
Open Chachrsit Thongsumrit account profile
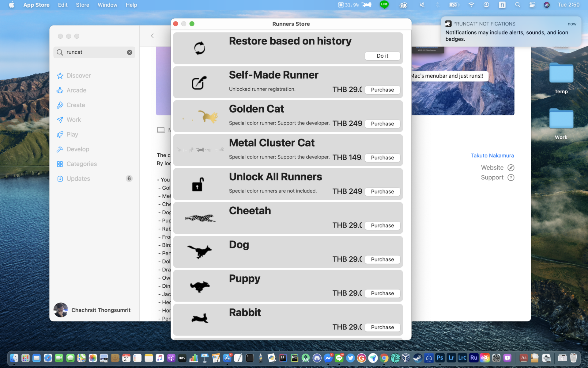92,310
